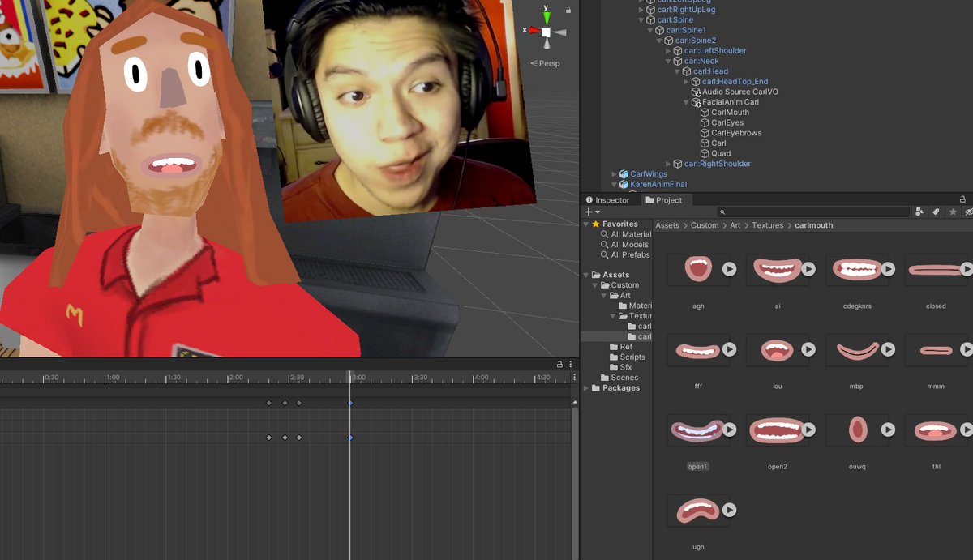Click the 1:00 mark on timeline ruler

(113, 378)
